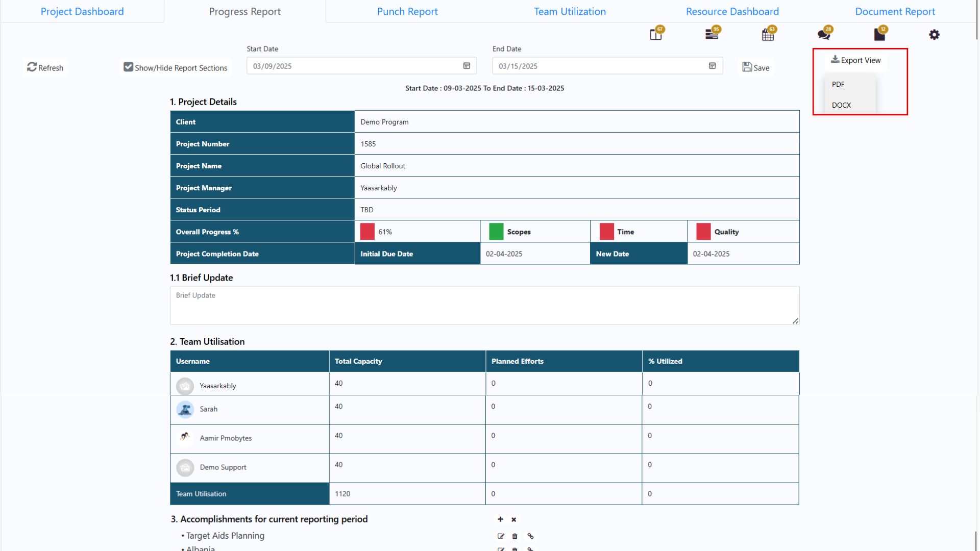
Task: Click the 61% progress value
Action: tap(385, 232)
